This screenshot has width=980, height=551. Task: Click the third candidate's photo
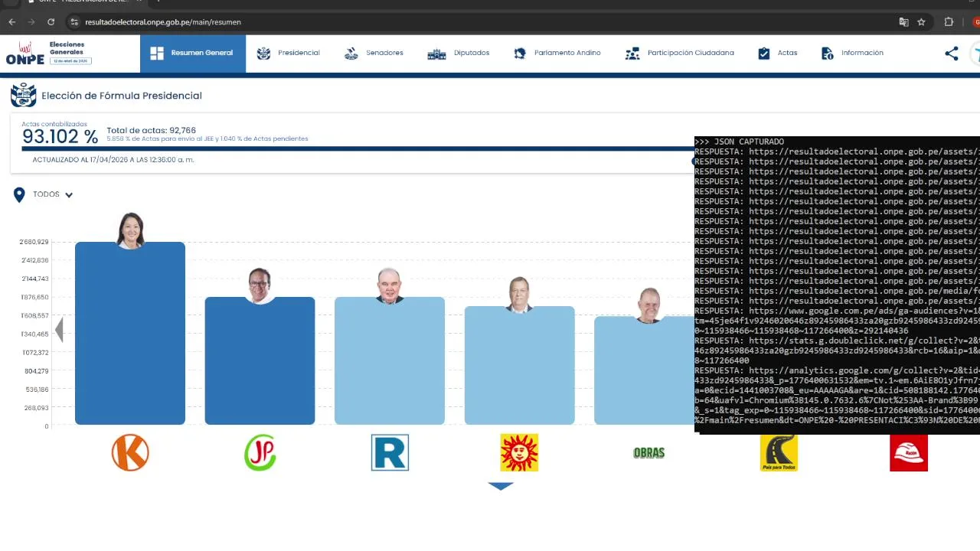click(x=390, y=285)
